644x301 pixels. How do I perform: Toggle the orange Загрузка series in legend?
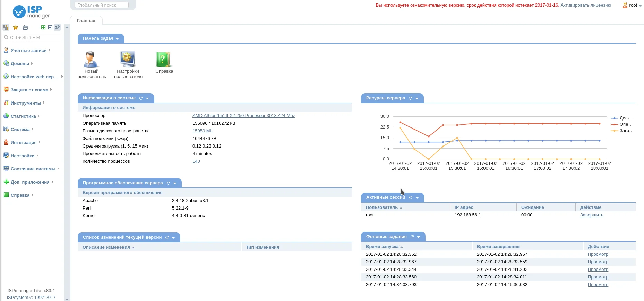tap(622, 131)
